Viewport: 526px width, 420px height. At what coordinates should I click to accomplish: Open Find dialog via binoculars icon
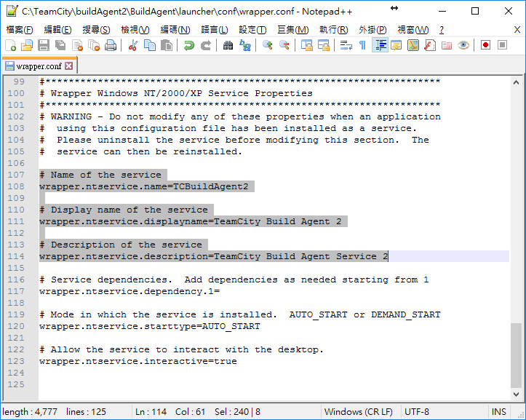tap(228, 45)
